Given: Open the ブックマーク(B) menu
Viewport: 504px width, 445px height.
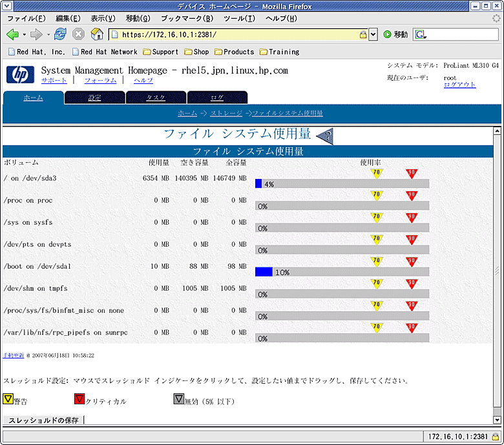Looking at the screenshot, I should pyautogui.click(x=187, y=18).
